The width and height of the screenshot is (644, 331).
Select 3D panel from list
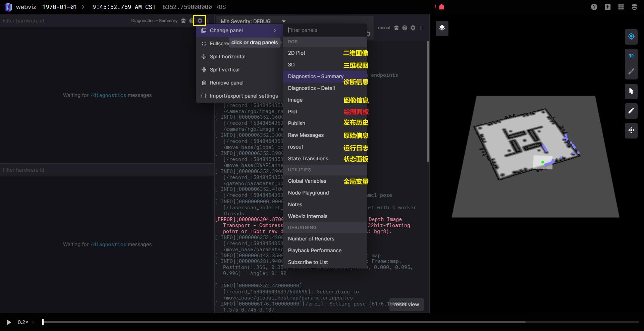pyautogui.click(x=325, y=65)
